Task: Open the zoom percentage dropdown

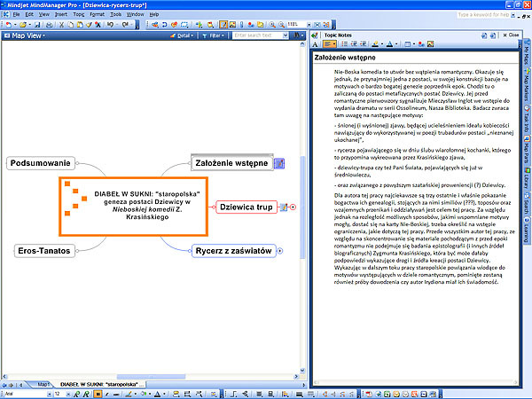Action: pyautogui.click(x=309, y=25)
